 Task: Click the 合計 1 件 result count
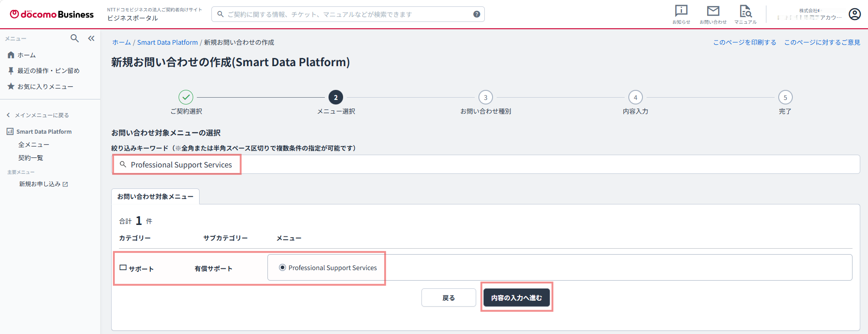(136, 221)
